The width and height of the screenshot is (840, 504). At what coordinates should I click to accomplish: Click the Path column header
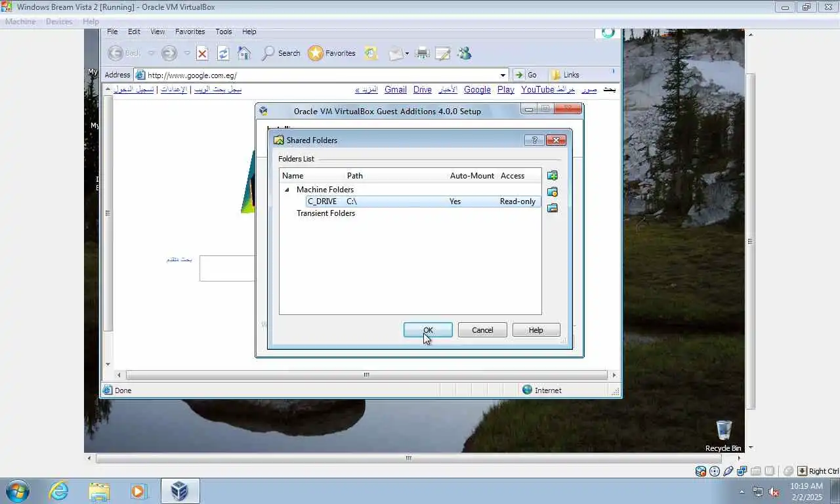(x=396, y=176)
